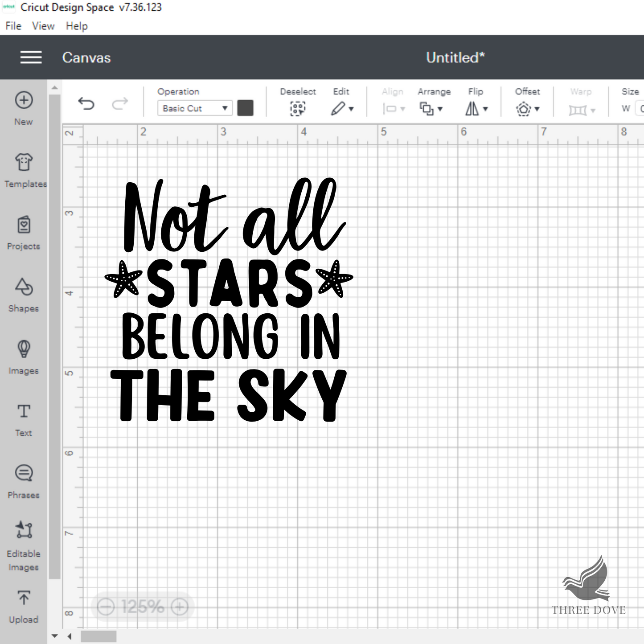Expand the Align dropdown arrow
This screenshot has width=644, height=644.
[403, 109]
